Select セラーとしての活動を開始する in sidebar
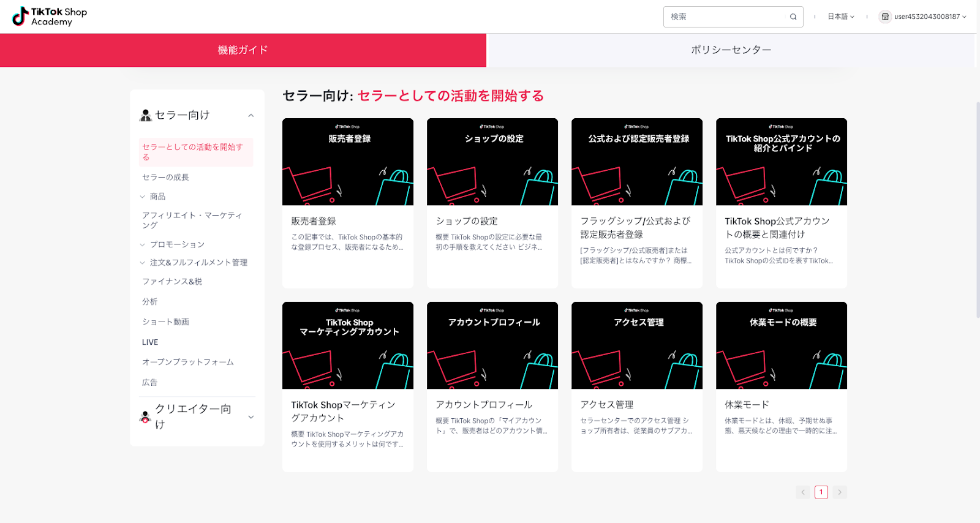This screenshot has height=523, width=980. (x=196, y=152)
